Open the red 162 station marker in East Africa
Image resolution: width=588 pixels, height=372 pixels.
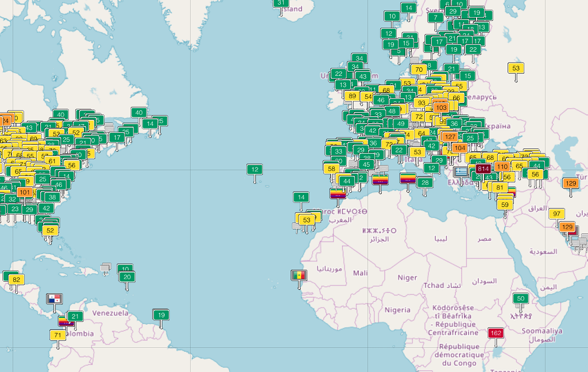[x=495, y=332]
